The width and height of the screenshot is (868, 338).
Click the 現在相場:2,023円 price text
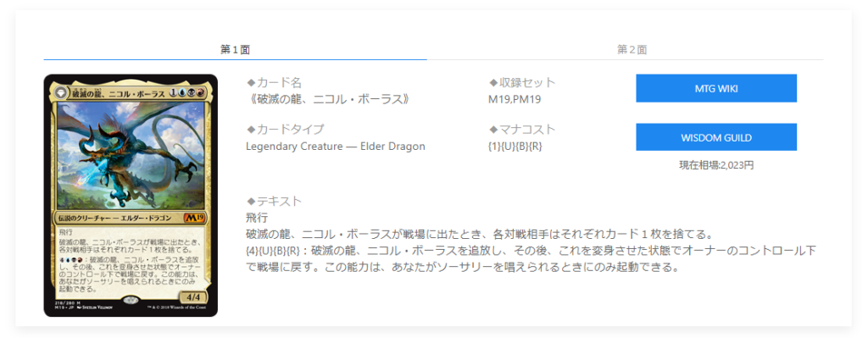[715, 165]
